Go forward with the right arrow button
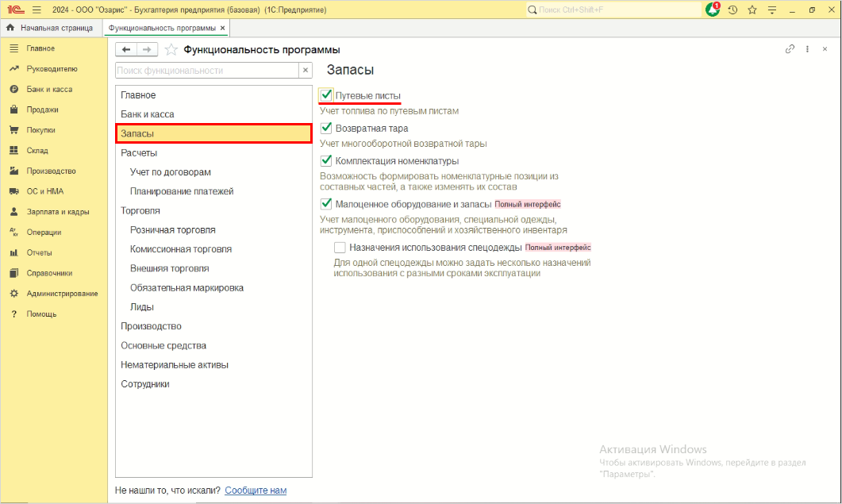842x504 pixels. (x=147, y=49)
